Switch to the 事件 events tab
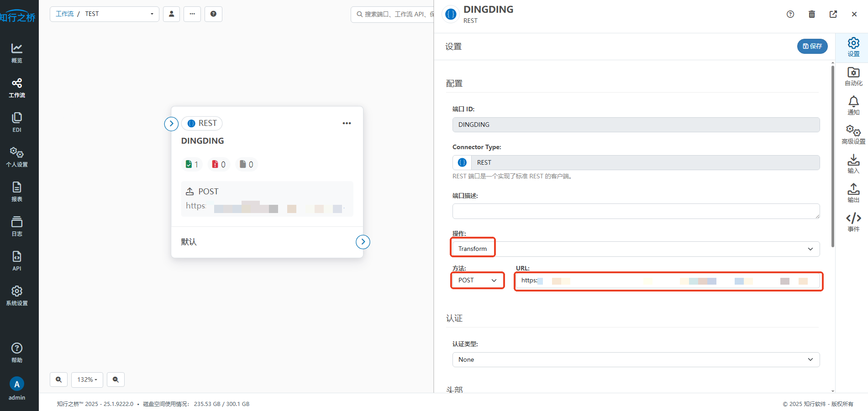 click(853, 222)
